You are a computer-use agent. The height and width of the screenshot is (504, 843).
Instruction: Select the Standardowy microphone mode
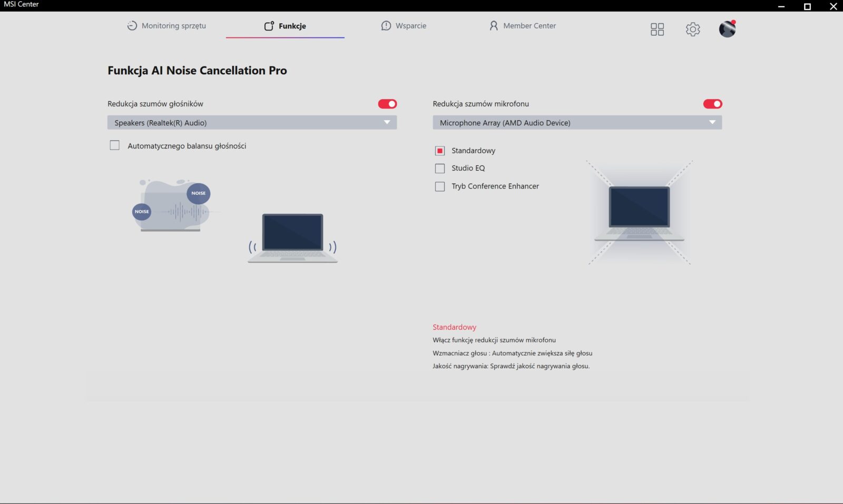pos(440,151)
